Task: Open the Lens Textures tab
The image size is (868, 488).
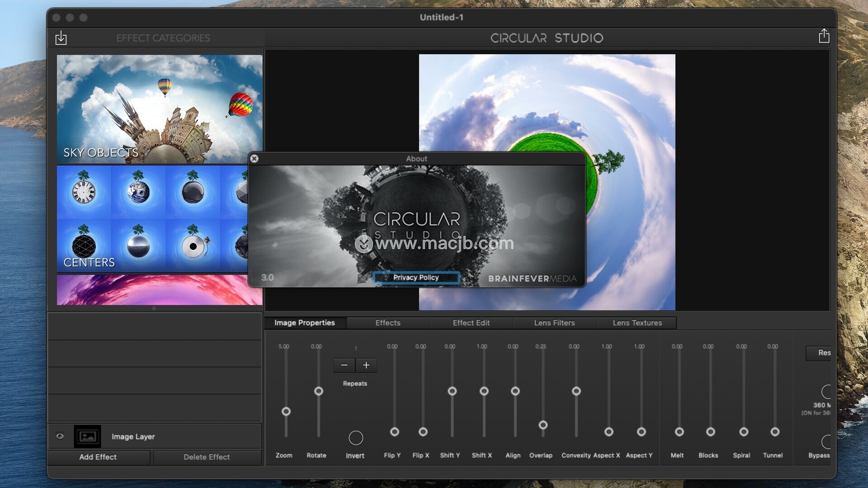Action: tap(637, 323)
